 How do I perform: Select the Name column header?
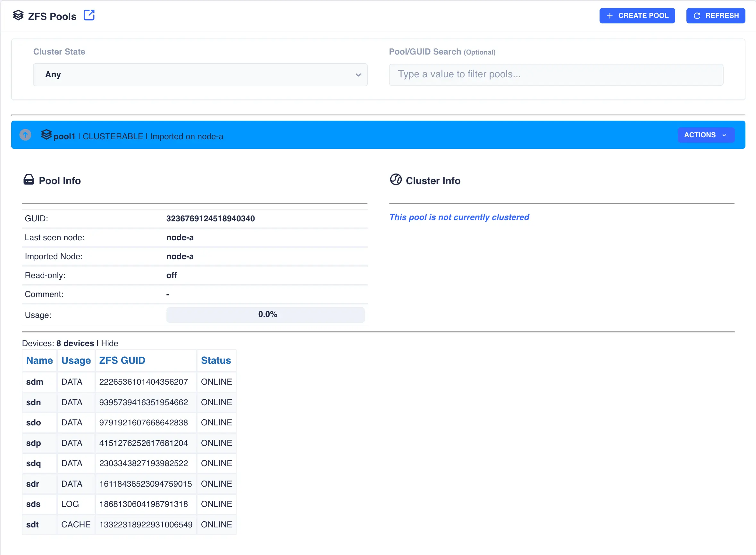click(x=39, y=361)
